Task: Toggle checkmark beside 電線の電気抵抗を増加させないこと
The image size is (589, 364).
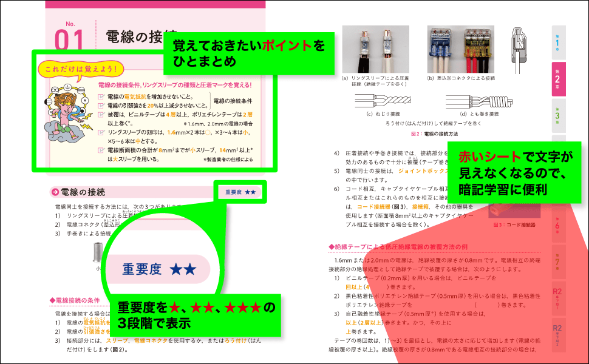Action: click(x=101, y=96)
